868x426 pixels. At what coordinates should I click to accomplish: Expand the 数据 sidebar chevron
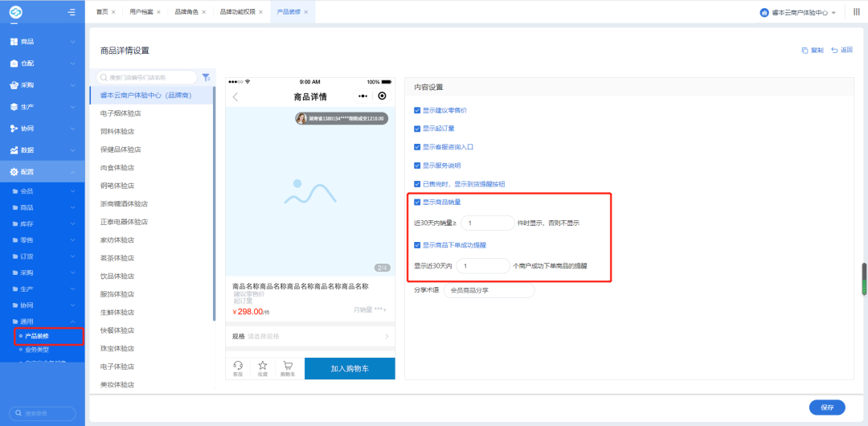[x=73, y=150]
